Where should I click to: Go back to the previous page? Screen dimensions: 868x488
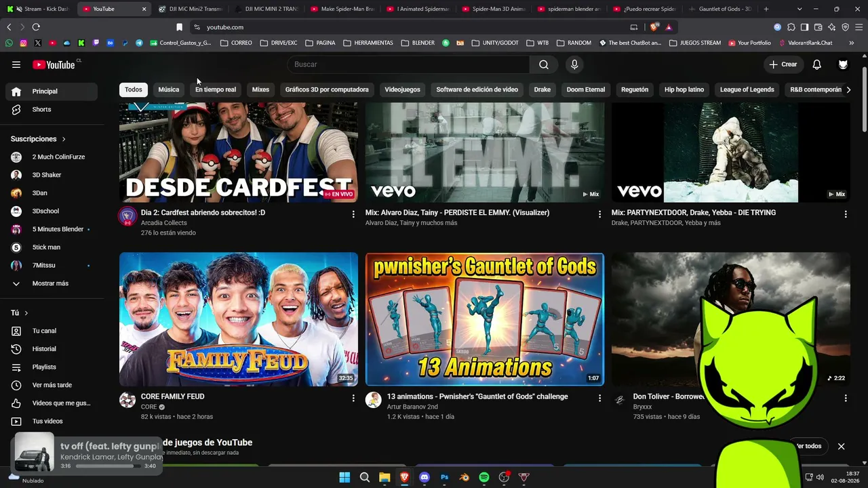[x=9, y=27]
